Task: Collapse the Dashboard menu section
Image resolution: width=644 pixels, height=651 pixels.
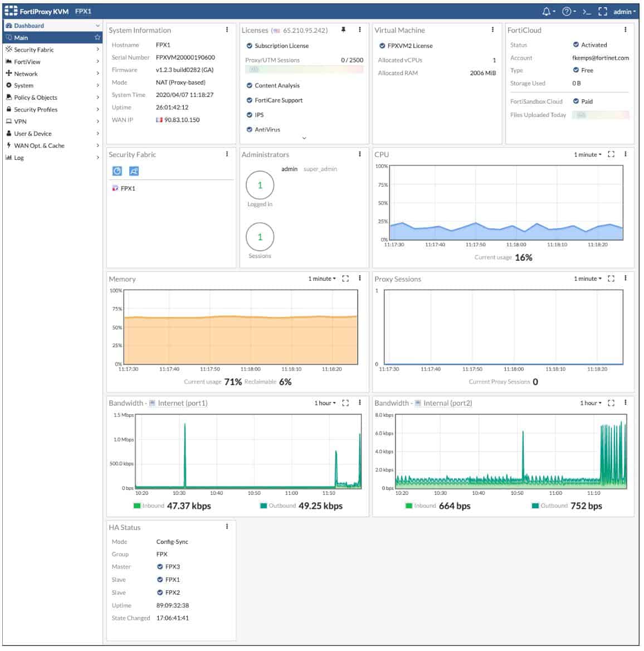Action: [52, 26]
